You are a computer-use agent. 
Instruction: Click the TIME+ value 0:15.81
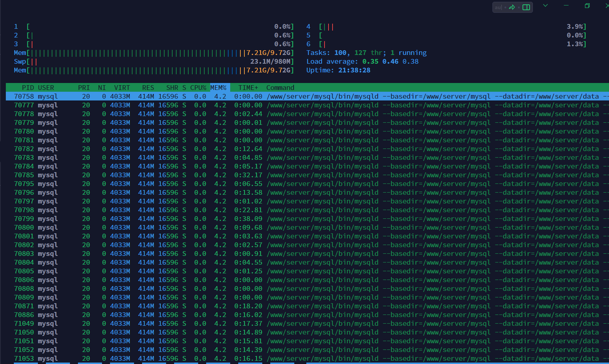point(248,341)
